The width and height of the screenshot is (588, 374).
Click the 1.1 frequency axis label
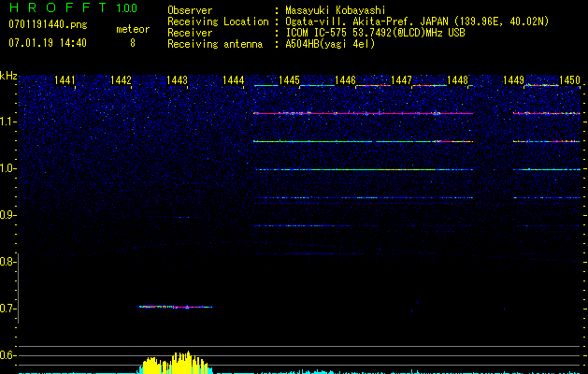tap(7, 122)
